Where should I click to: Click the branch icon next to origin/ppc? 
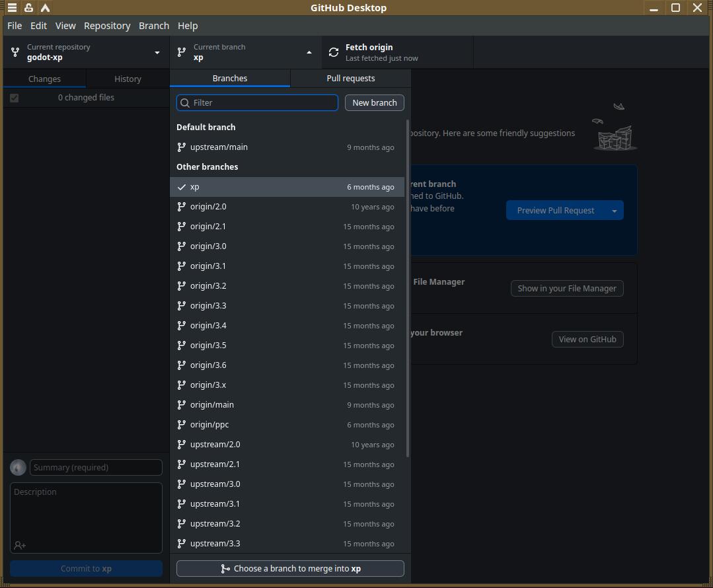182,425
